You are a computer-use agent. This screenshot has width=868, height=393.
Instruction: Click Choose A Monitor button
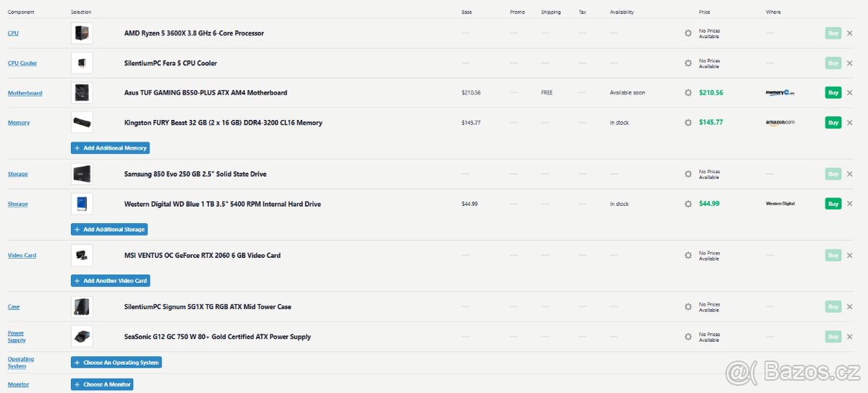click(102, 384)
